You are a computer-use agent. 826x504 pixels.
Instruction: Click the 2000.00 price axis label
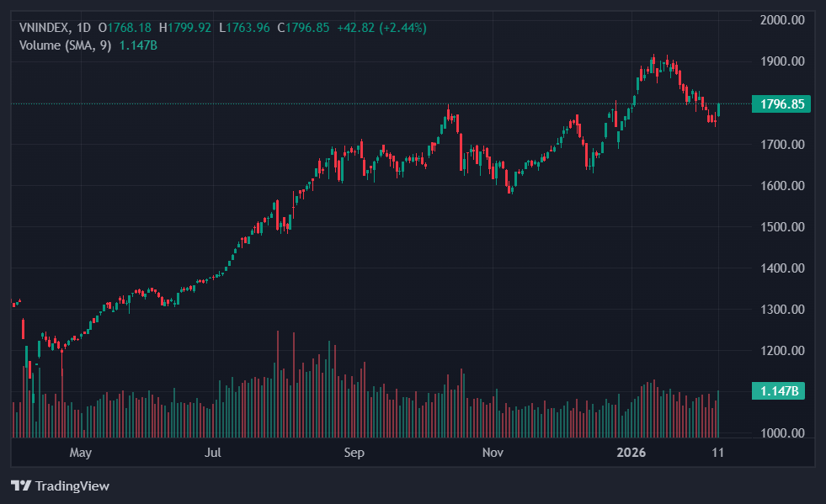pos(782,20)
